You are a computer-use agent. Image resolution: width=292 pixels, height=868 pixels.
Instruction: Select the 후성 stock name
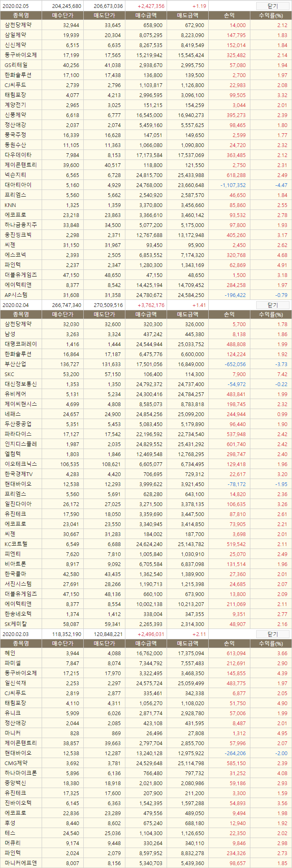coord(10,823)
